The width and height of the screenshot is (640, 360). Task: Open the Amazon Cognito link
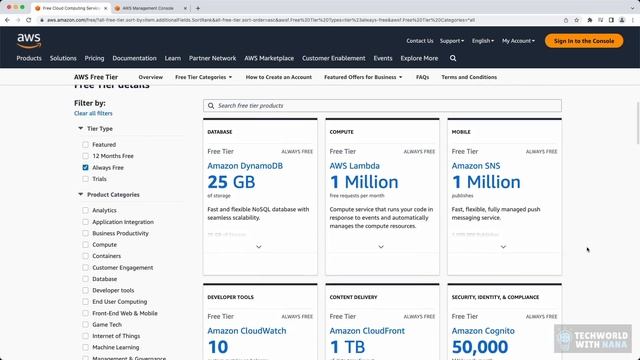tap(483, 331)
